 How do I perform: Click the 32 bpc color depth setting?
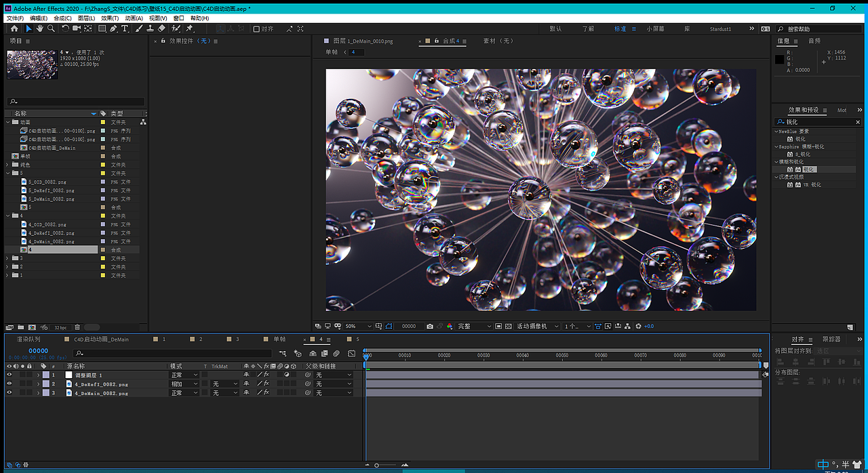60,327
